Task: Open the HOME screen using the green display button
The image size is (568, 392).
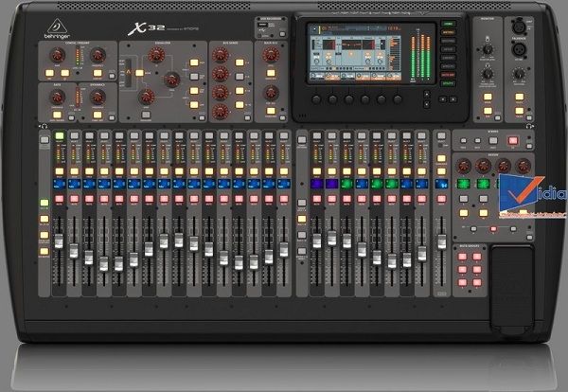Action: [x=448, y=24]
